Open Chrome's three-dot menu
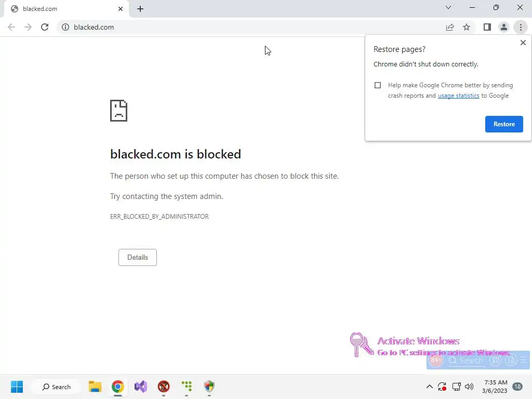Screen dimensions: 532x399 pos(521,27)
